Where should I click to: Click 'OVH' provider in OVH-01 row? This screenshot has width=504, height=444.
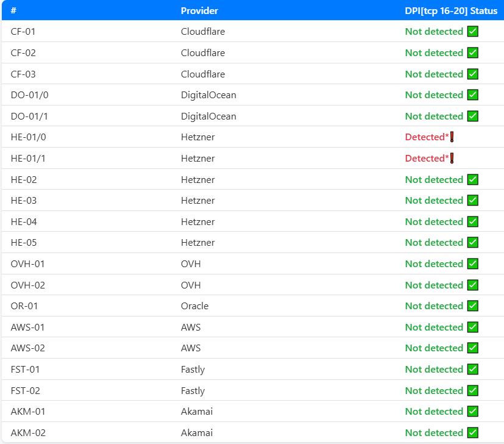(x=191, y=264)
